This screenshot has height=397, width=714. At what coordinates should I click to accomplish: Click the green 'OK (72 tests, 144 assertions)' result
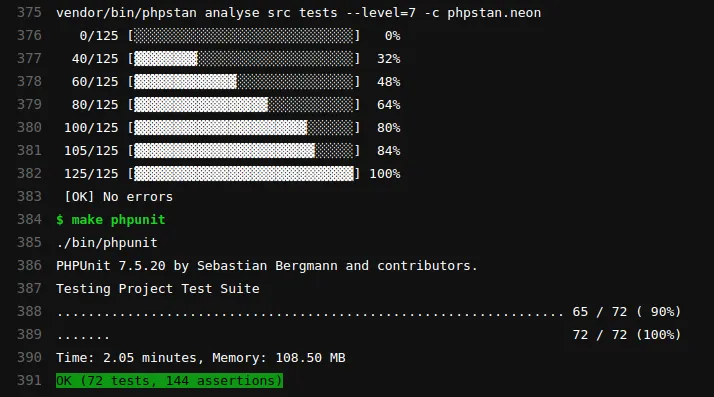pos(169,381)
